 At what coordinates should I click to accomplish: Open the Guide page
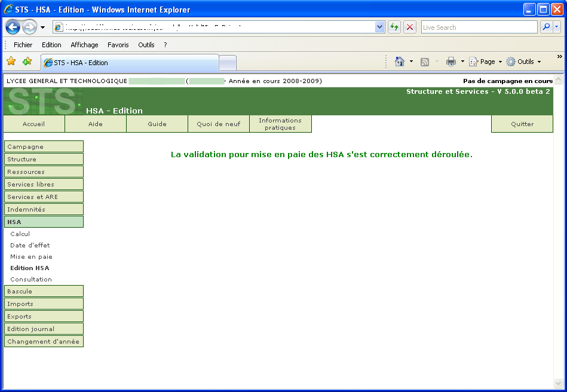pyautogui.click(x=157, y=124)
